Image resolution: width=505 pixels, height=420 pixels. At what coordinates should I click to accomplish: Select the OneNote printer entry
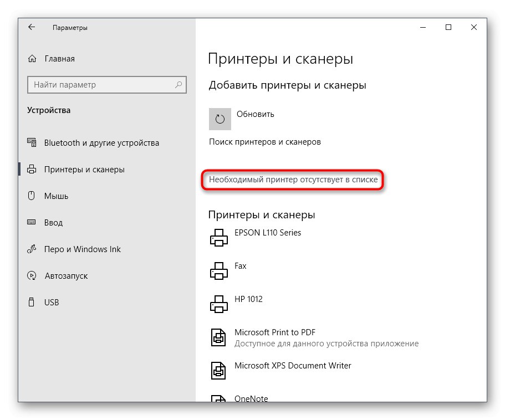[251, 398]
